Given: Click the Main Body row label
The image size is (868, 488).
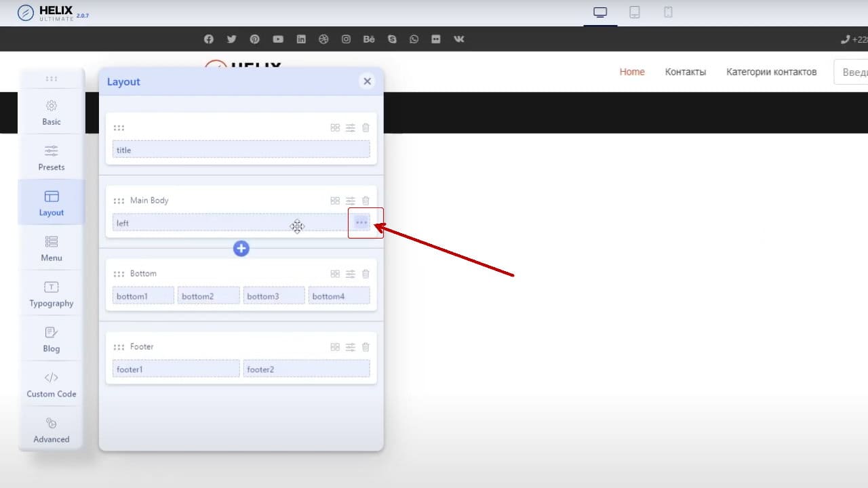Looking at the screenshot, I should coord(149,201).
